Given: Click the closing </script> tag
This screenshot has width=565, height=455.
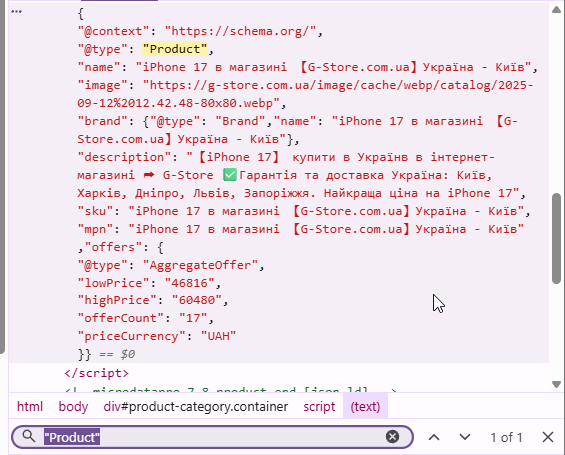Looking at the screenshot, I should [x=96, y=373].
